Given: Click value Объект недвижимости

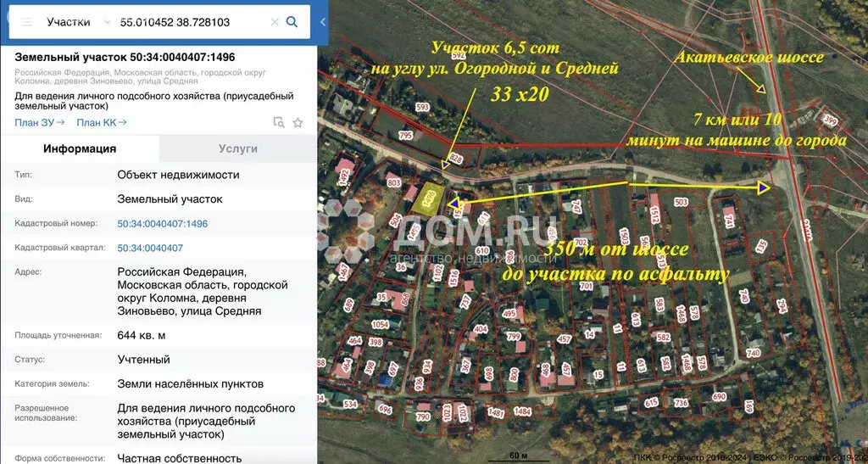Looking at the screenshot, I should [178, 175].
